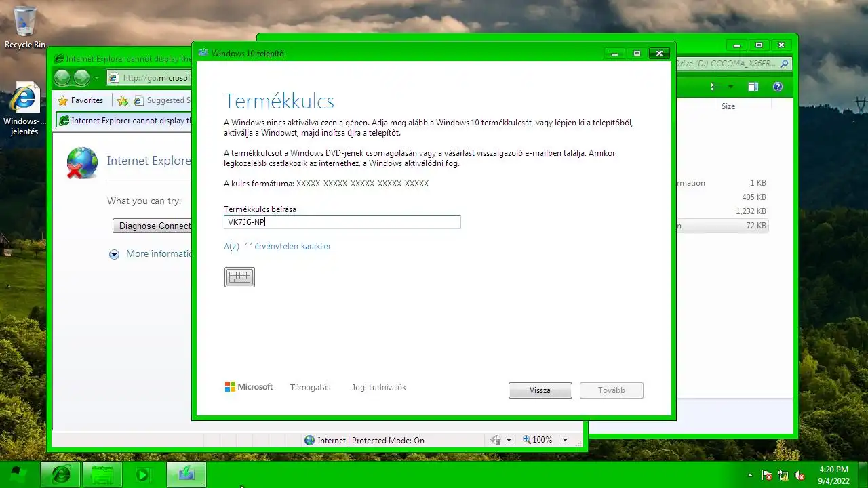Click the globe error icon on IE page
This screenshot has height=488, width=868.
click(x=82, y=163)
